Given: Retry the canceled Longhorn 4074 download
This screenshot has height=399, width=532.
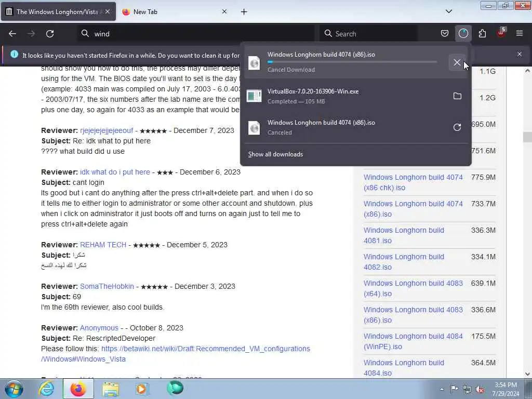Looking at the screenshot, I should point(457,127).
